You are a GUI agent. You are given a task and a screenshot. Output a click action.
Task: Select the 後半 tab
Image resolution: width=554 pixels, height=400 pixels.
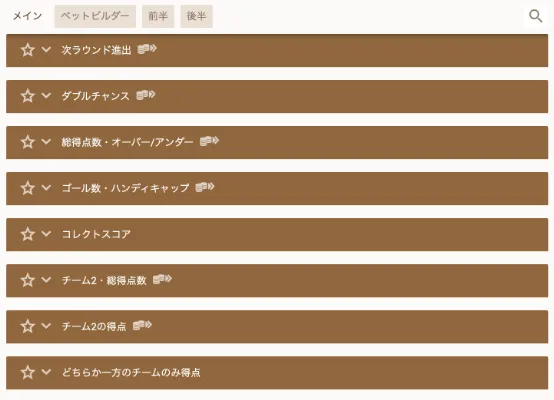point(196,16)
